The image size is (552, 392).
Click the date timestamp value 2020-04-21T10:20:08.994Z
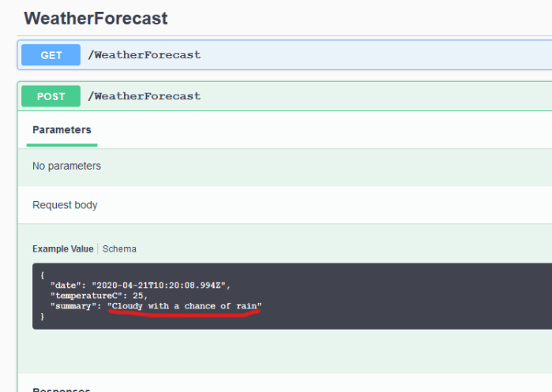point(160,284)
